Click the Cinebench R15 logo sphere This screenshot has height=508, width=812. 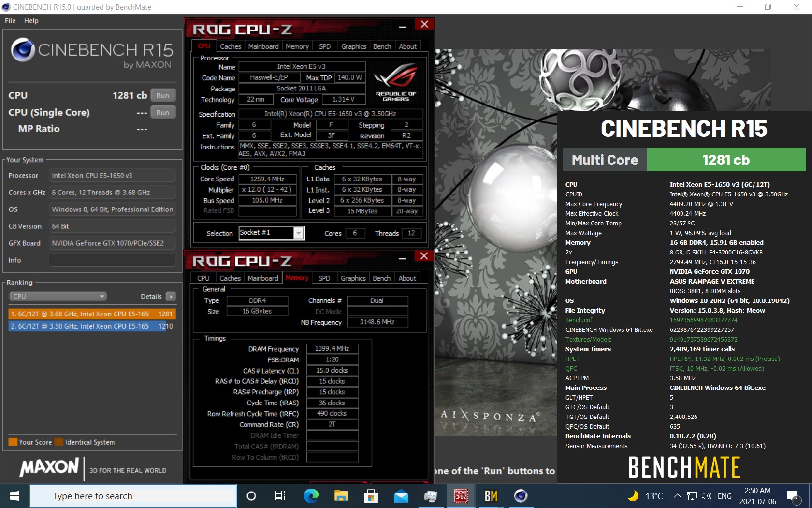click(x=23, y=49)
